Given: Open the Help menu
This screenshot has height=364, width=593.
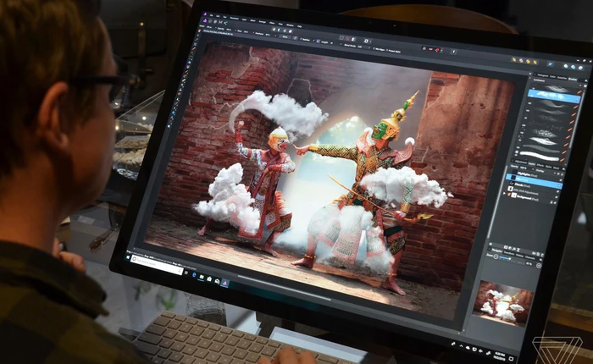Looking at the screenshot, I should point(300,26).
